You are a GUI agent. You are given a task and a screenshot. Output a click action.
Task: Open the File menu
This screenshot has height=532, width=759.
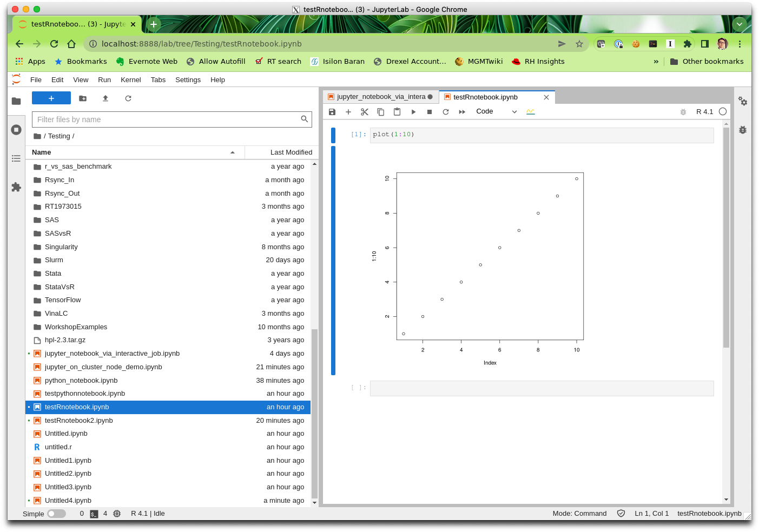click(x=36, y=79)
